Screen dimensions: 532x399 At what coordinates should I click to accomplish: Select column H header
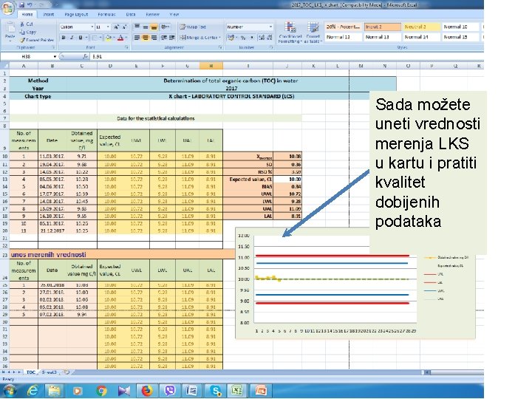coord(211,66)
